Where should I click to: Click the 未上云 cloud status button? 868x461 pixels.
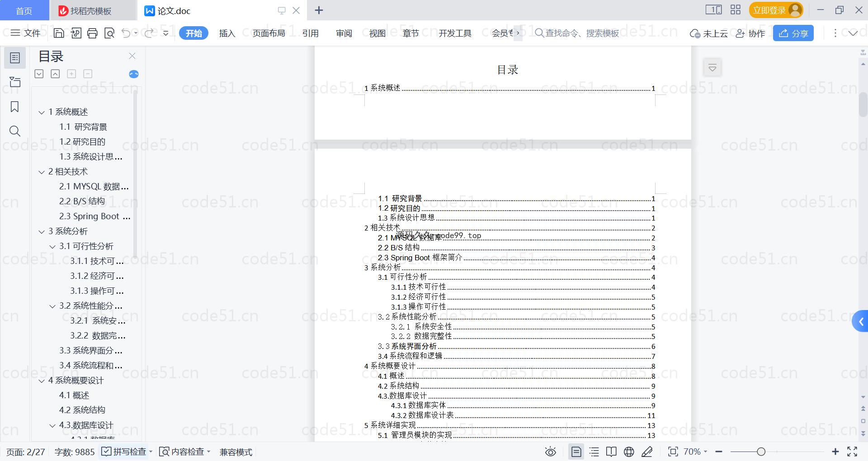(708, 33)
